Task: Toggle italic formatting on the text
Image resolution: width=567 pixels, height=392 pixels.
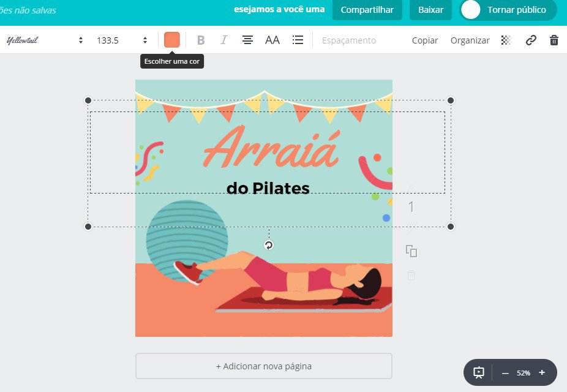Action: (223, 40)
